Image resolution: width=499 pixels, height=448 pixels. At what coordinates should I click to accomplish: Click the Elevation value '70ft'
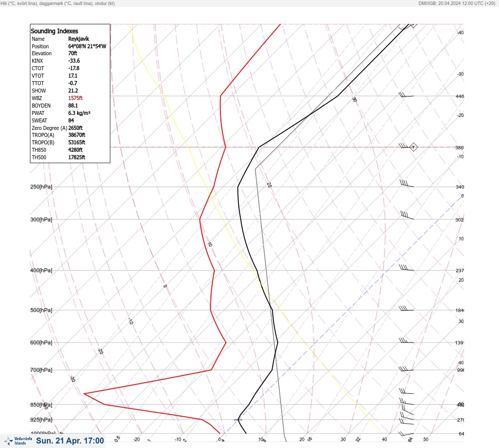(73, 53)
